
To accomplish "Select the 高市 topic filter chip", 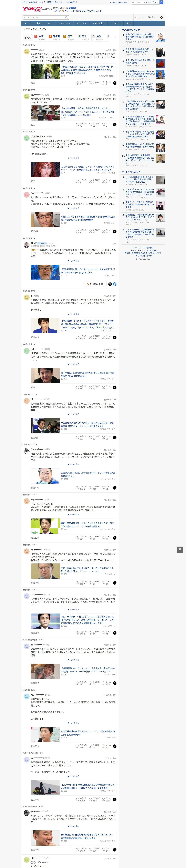I will pos(84,38).
